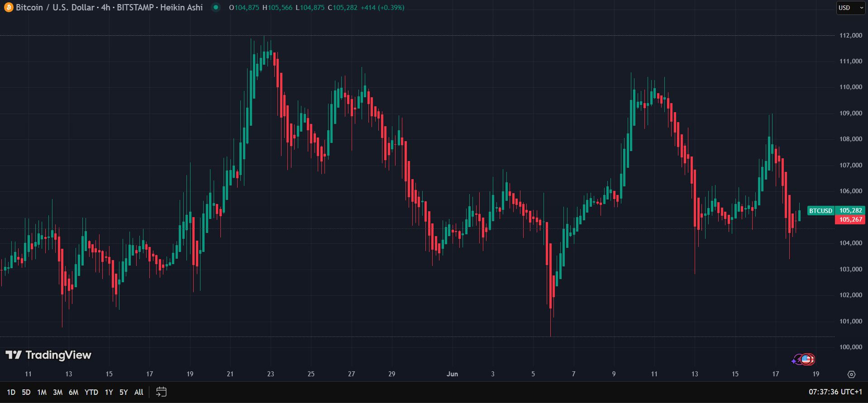Click the red 105,267 price label
This screenshot has width=868, height=403.
pyautogui.click(x=850, y=219)
